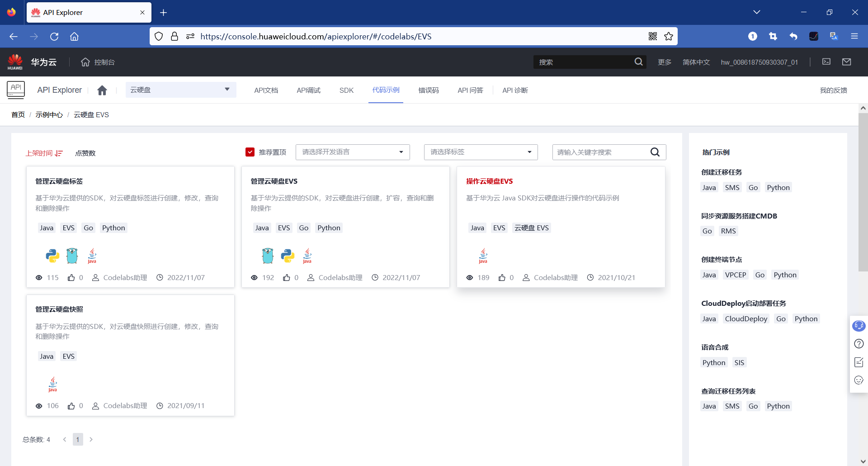Click the Java icon in 操作云硬盘EVS card

483,256
